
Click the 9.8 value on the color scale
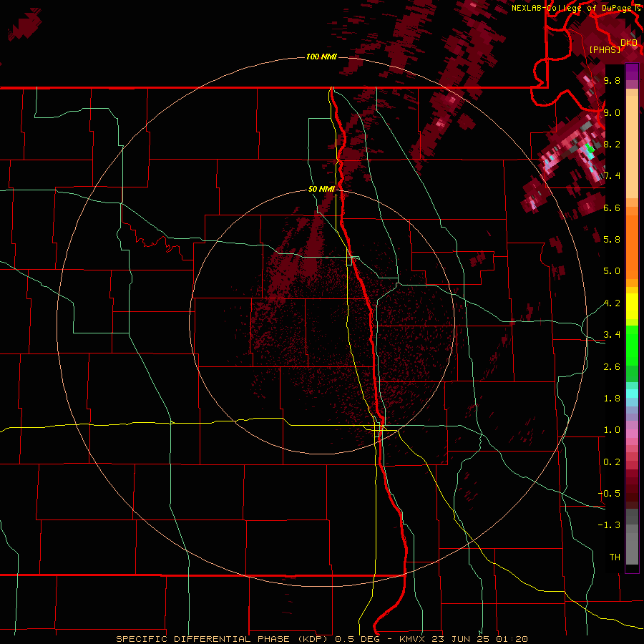pyautogui.click(x=612, y=80)
